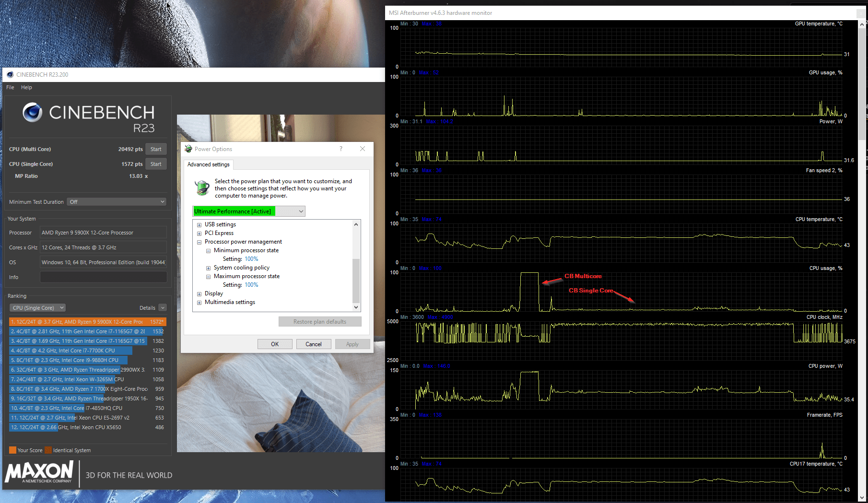Click the Framerate FPS graph label
Viewport: 868px width, 503px height.
(x=824, y=415)
